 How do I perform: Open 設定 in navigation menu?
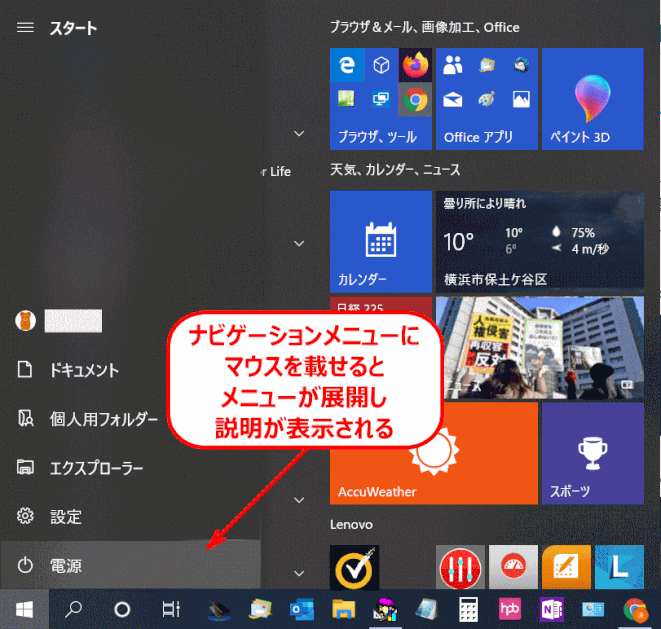point(130,516)
